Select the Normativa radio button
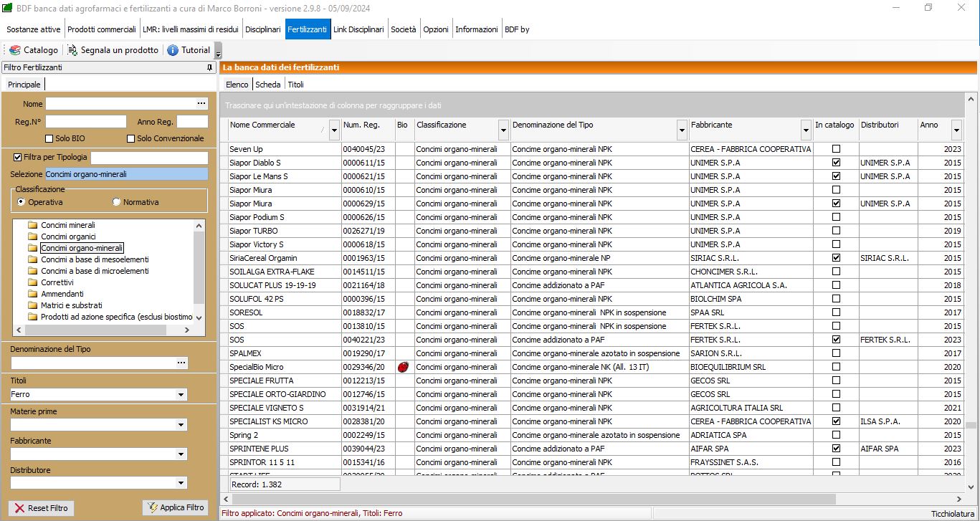The height and width of the screenshot is (521, 980). coord(116,202)
